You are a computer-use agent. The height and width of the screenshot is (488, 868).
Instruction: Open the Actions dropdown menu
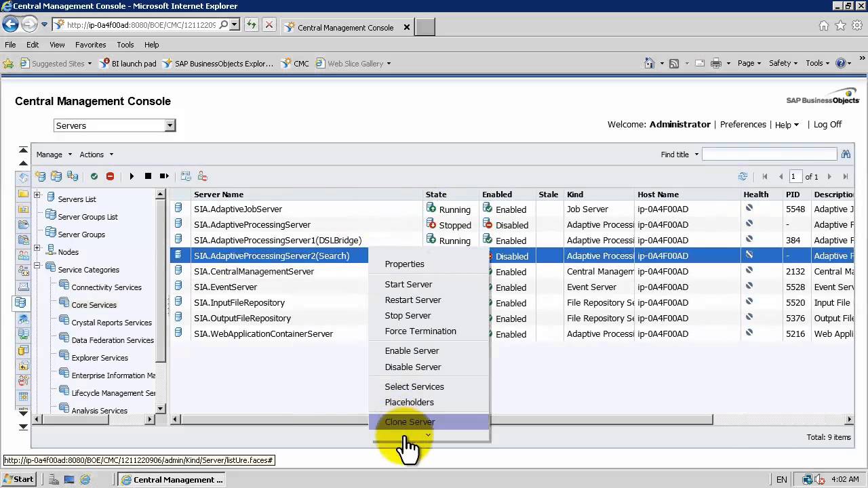coord(96,155)
